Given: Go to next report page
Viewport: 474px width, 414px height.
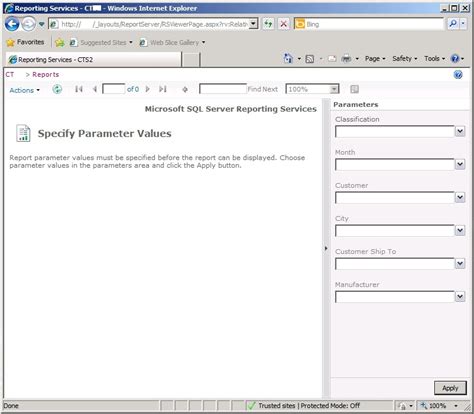Looking at the screenshot, I should (x=148, y=89).
